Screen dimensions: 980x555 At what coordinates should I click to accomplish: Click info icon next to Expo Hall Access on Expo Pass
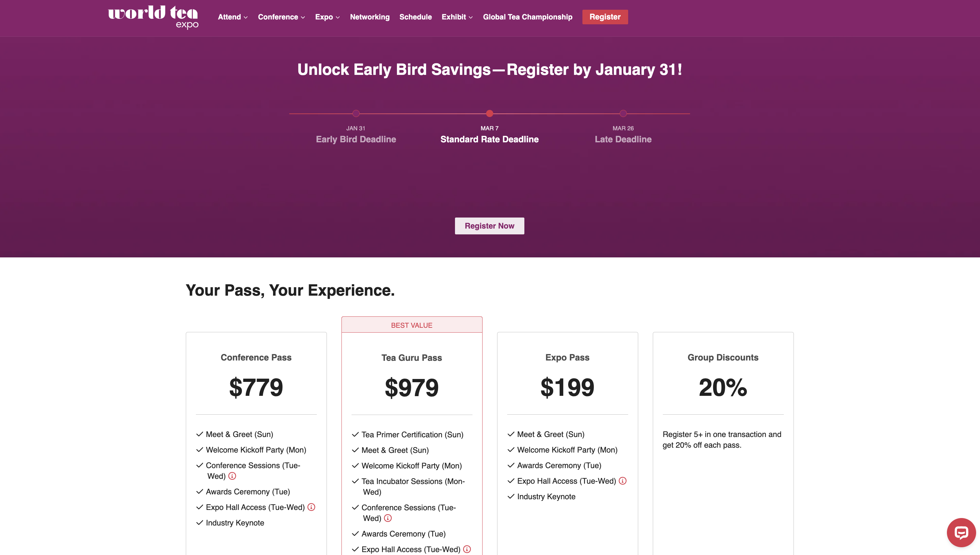[623, 481]
